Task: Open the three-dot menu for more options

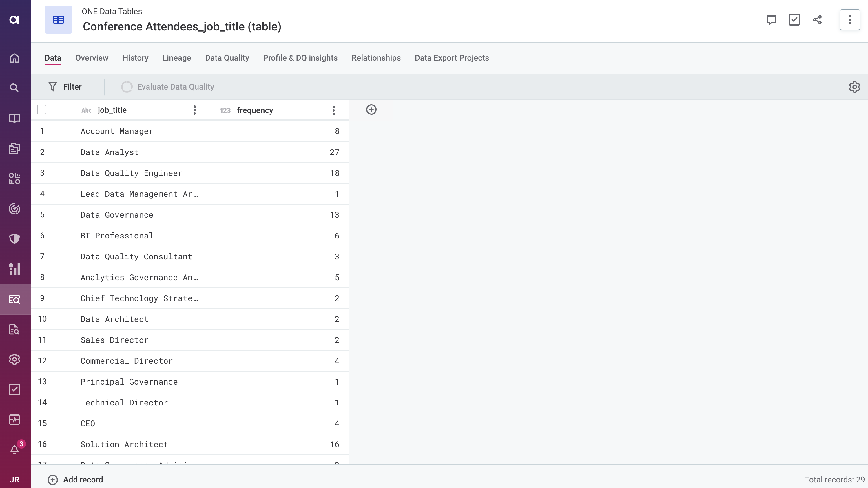Action: point(850,20)
